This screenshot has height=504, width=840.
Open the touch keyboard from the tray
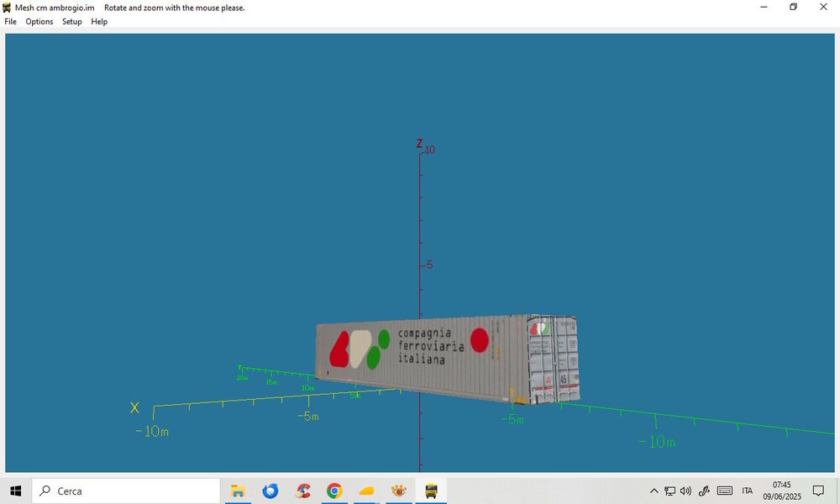point(725,491)
